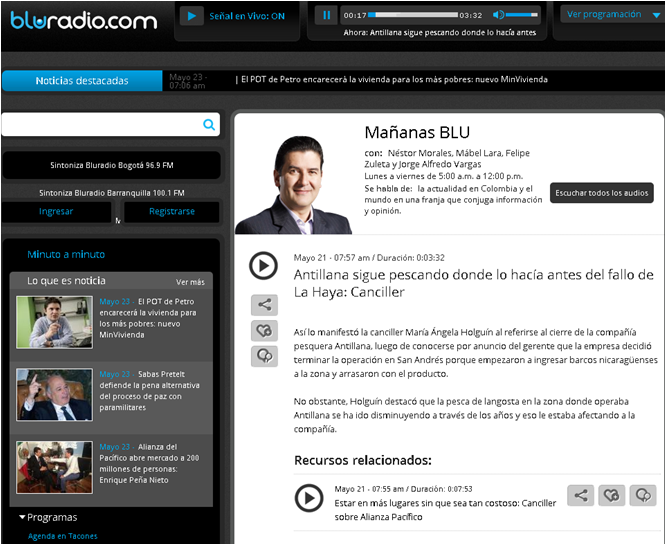Collapse the Programas section
Image resolution: width=666 pixels, height=545 pixels.
48,517
